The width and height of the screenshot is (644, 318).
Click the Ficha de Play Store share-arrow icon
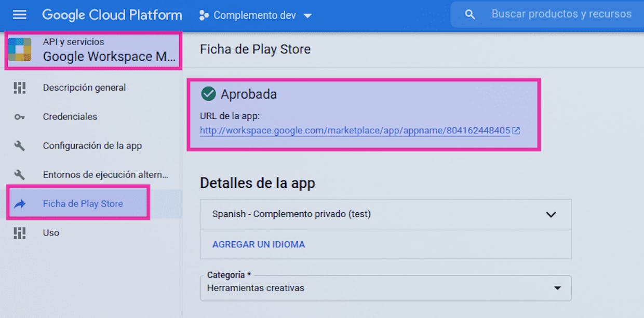coord(19,204)
